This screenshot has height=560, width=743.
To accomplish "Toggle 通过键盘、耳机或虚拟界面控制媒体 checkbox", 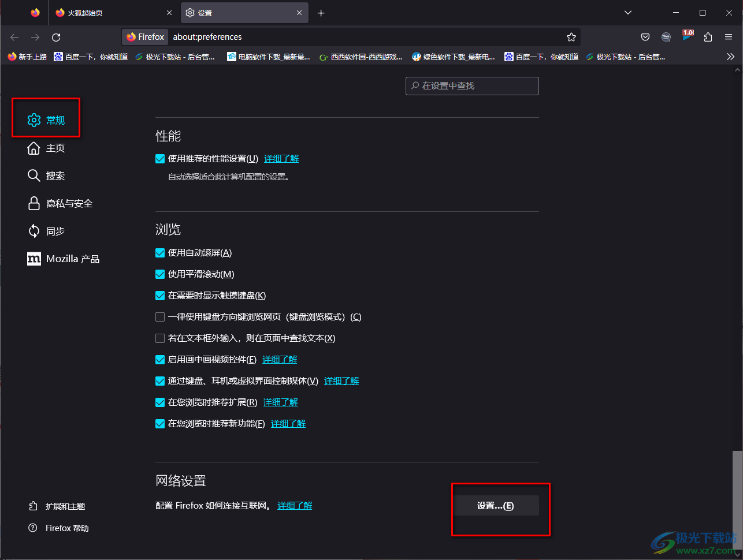I will pyautogui.click(x=160, y=381).
